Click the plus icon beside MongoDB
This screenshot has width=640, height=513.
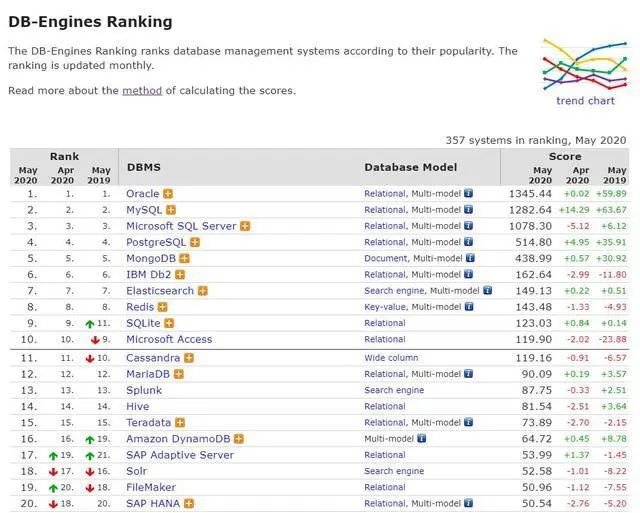tap(184, 258)
